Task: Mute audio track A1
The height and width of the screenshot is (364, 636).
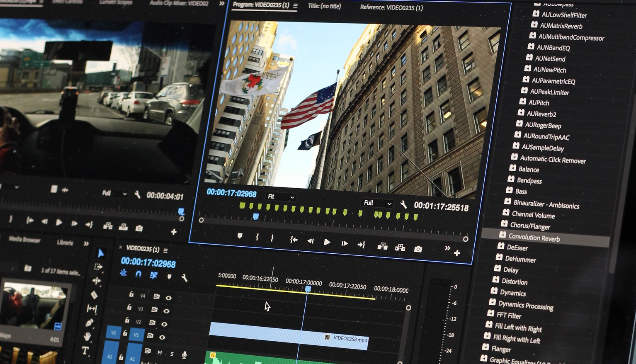Action: click(160, 352)
